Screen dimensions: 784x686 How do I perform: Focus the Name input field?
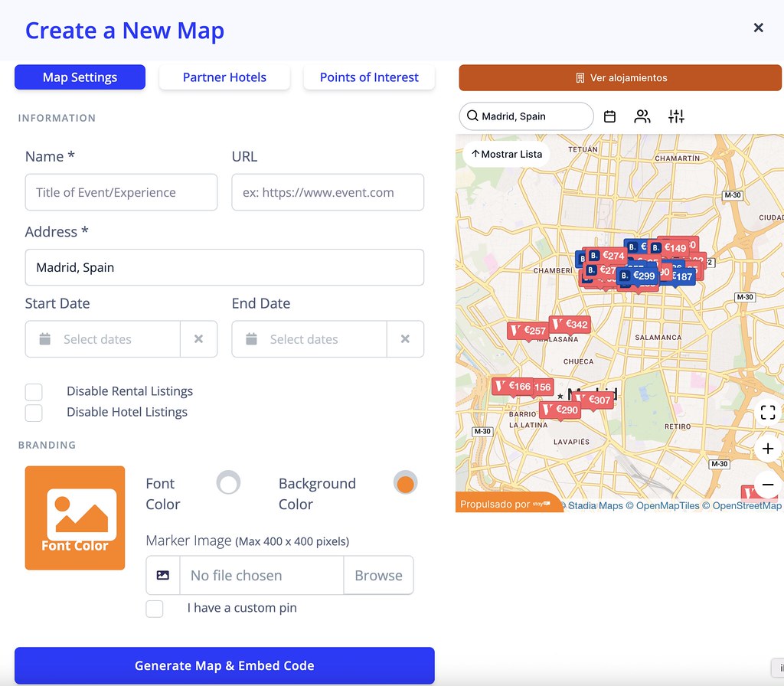click(121, 192)
